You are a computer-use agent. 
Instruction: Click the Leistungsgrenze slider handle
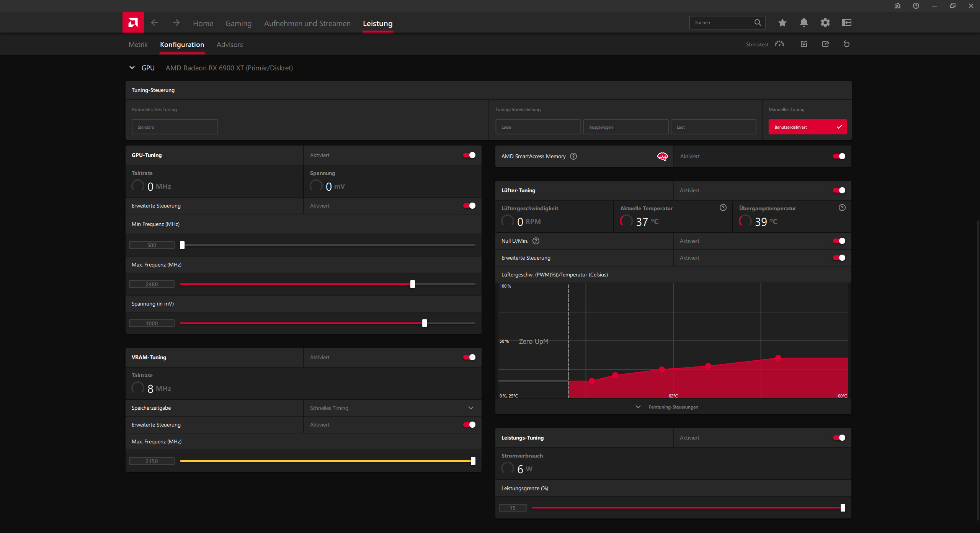tap(843, 508)
